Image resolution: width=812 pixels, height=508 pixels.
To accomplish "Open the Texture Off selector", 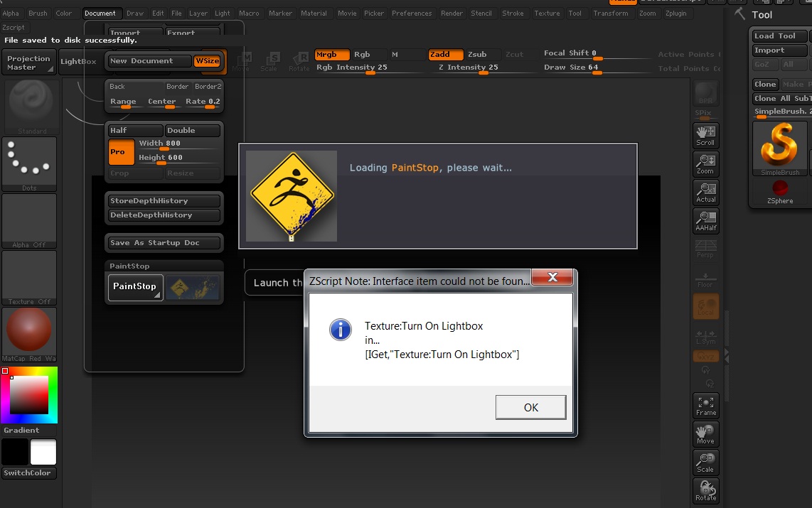I will (30, 278).
